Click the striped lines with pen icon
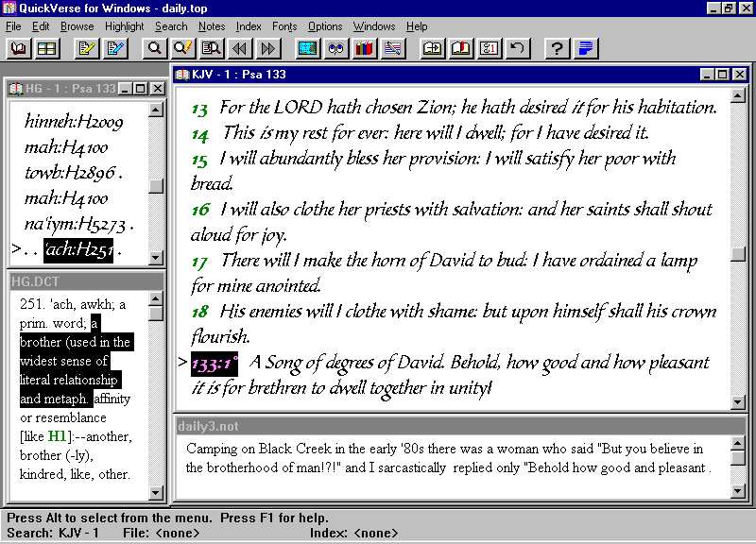 (x=393, y=48)
